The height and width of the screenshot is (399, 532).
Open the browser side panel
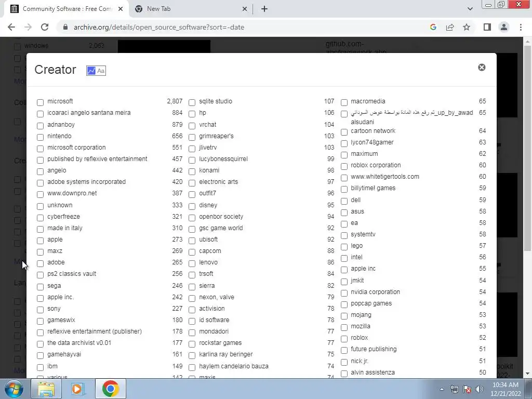tap(487, 27)
